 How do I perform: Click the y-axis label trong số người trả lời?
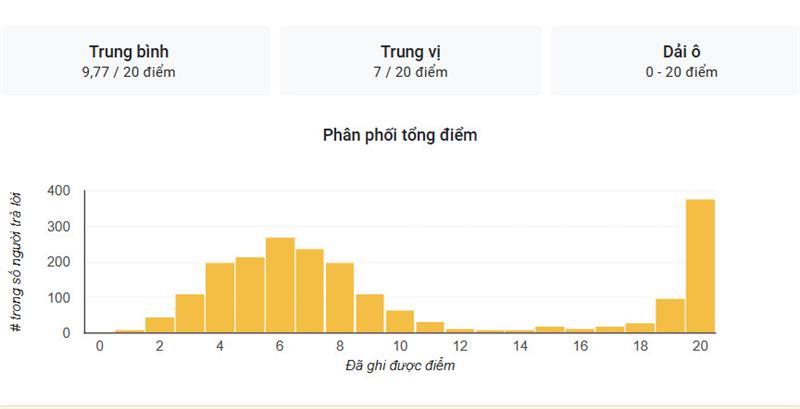tap(16, 262)
